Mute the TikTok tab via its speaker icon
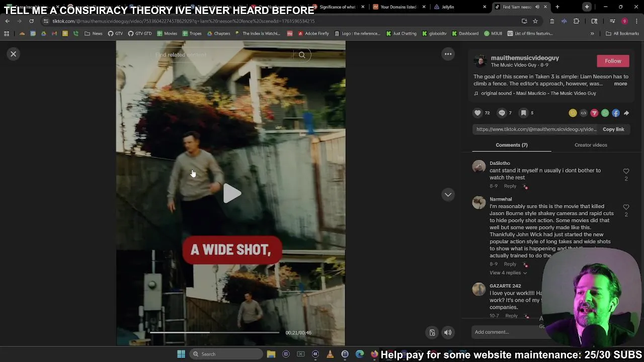 pyautogui.click(x=537, y=7)
